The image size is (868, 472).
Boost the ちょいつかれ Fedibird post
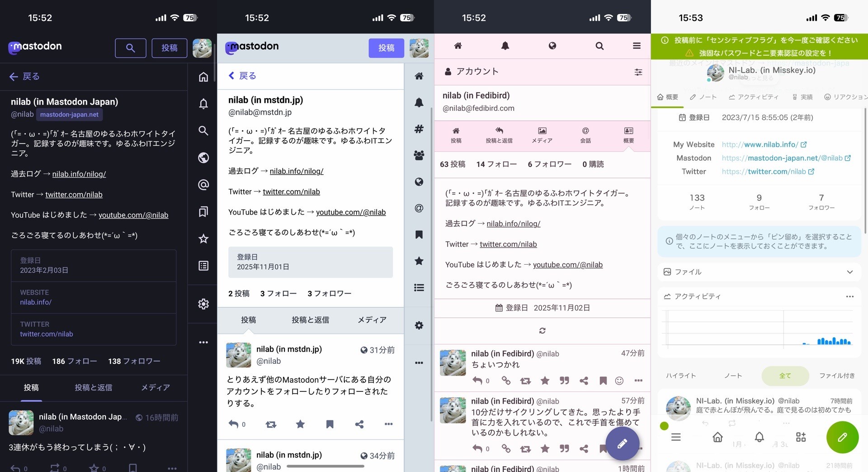pos(525,381)
